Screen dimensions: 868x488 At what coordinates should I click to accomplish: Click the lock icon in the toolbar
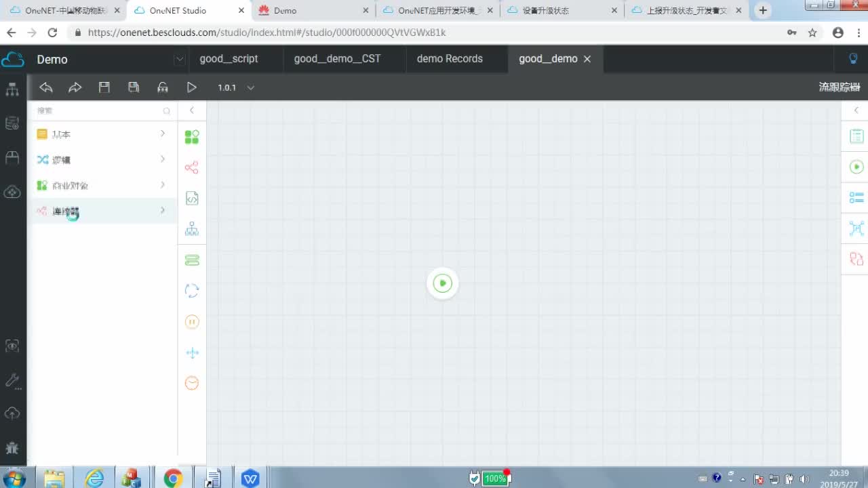pyautogui.click(x=163, y=87)
